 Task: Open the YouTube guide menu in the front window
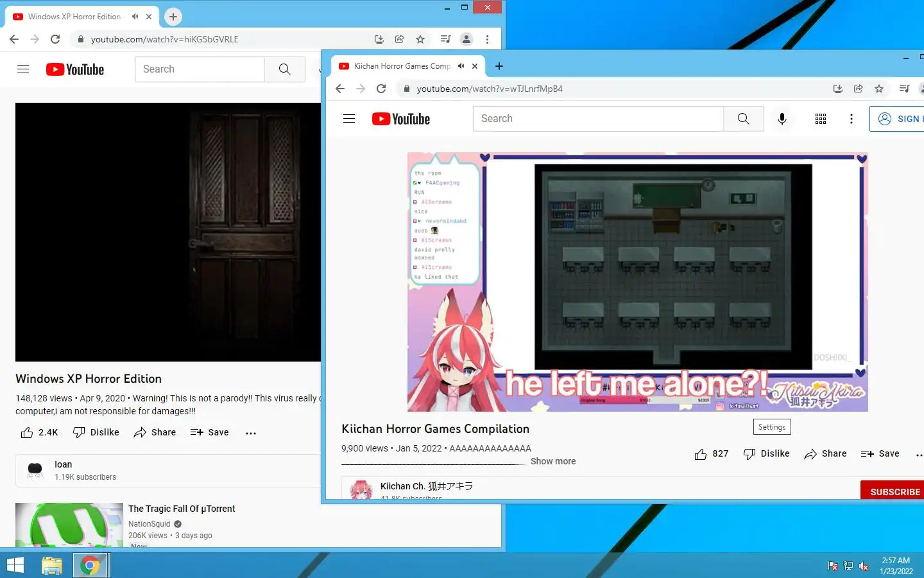(x=349, y=119)
